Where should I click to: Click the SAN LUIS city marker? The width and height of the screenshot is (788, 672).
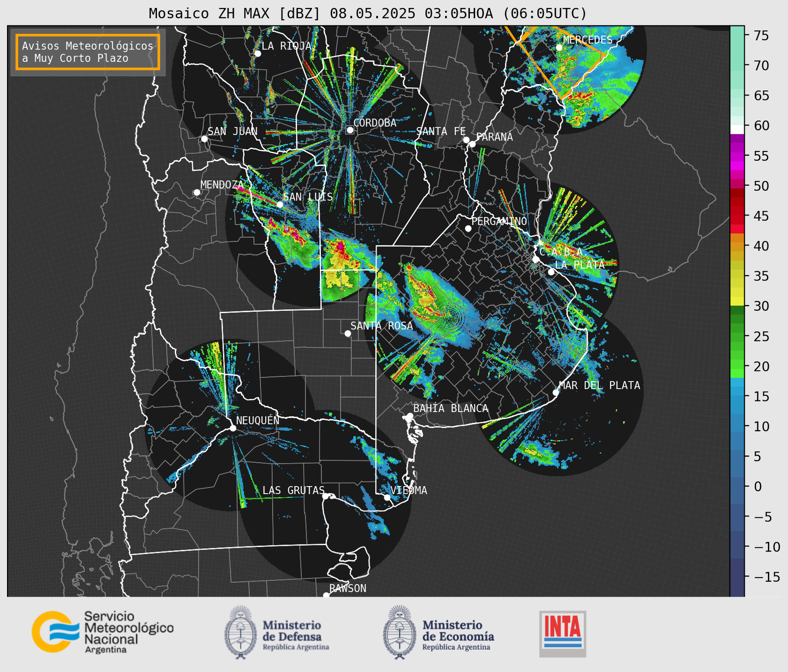pyautogui.click(x=280, y=205)
